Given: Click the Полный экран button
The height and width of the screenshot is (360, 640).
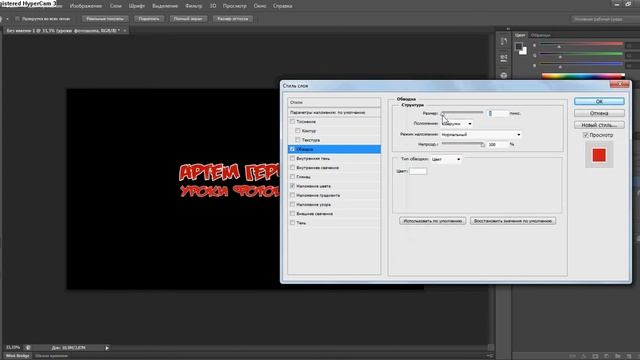Looking at the screenshot, I should click(188, 19).
